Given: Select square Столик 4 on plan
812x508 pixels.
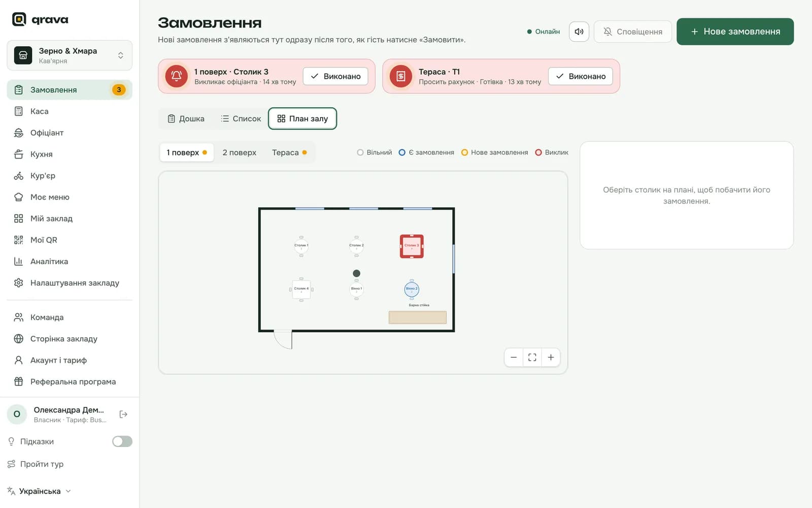Looking at the screenshot, I should [x=301, y=289].
